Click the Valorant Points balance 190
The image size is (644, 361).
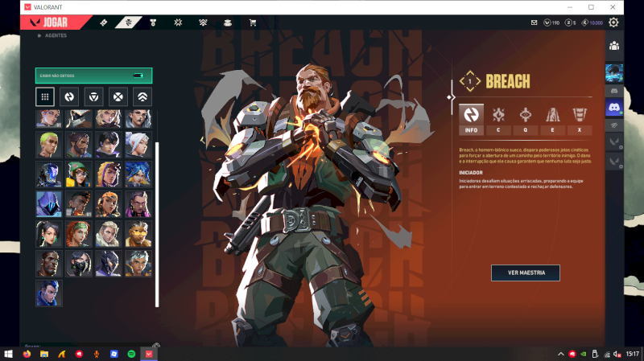[x=551, y=23]
